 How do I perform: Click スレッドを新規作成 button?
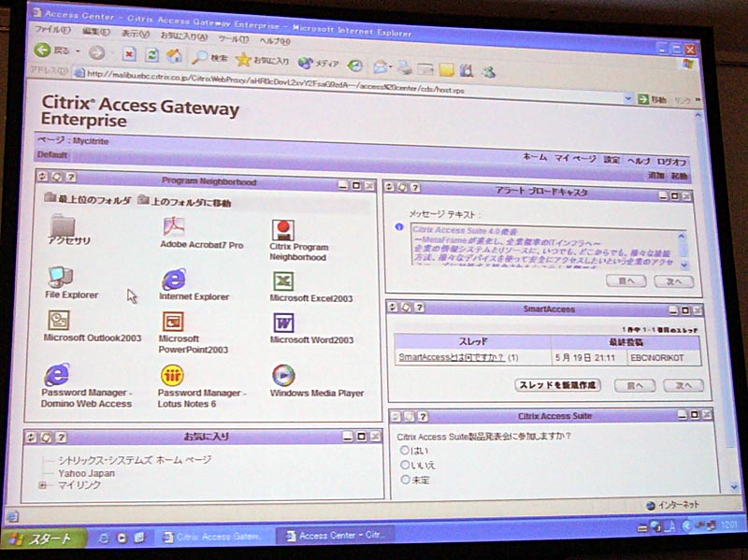557,385
